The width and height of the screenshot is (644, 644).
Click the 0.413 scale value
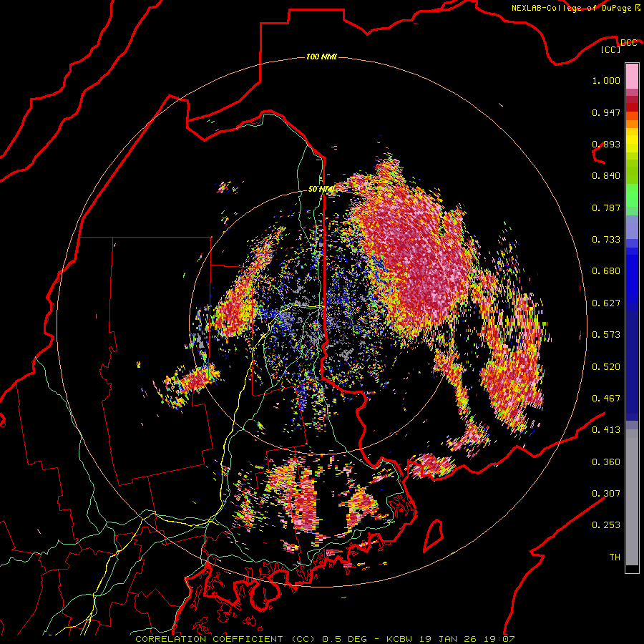606,430
